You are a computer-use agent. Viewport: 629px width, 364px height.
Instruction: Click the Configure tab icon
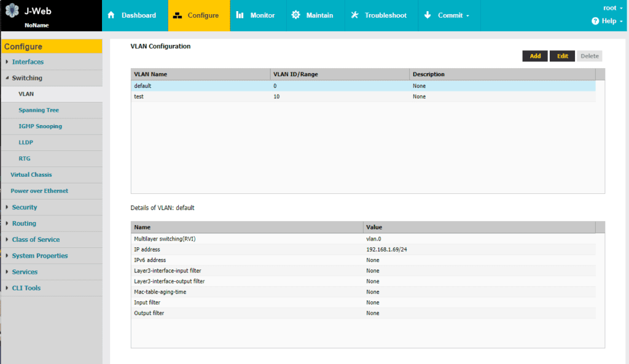coord(178,15)
